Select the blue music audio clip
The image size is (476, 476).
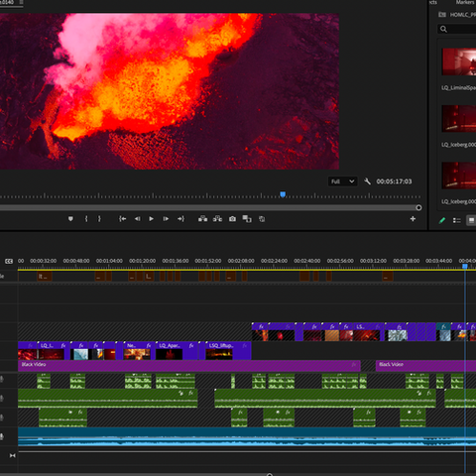pos(247,437)
